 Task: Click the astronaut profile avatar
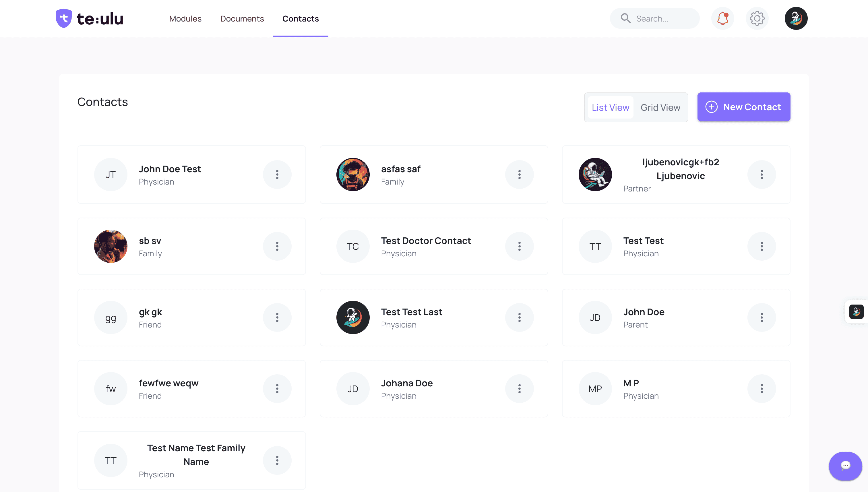click(x=796, y=18)
